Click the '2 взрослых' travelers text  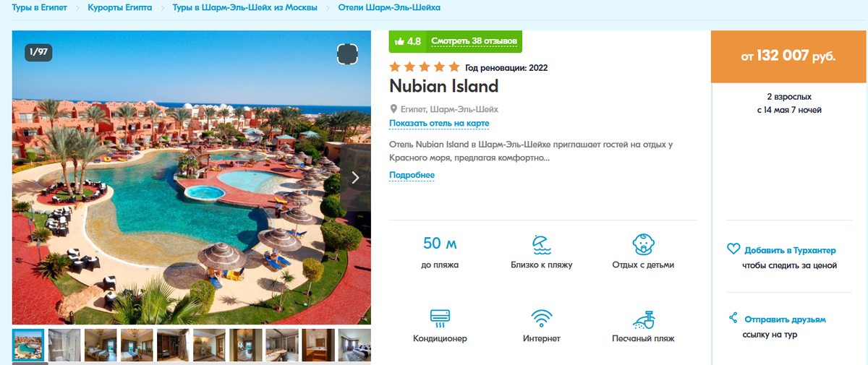(x=789, y=97)
